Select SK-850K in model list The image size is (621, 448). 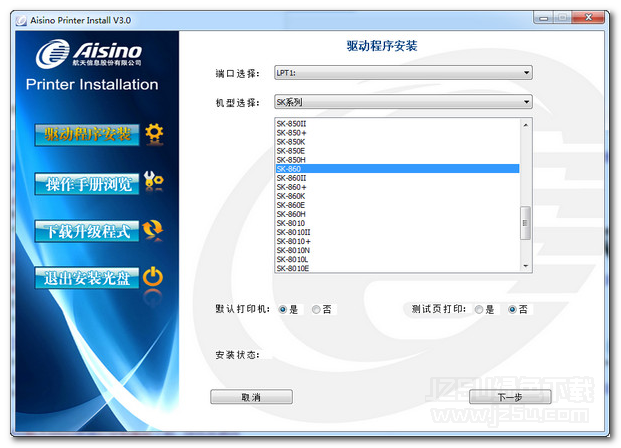coord(397,142)
